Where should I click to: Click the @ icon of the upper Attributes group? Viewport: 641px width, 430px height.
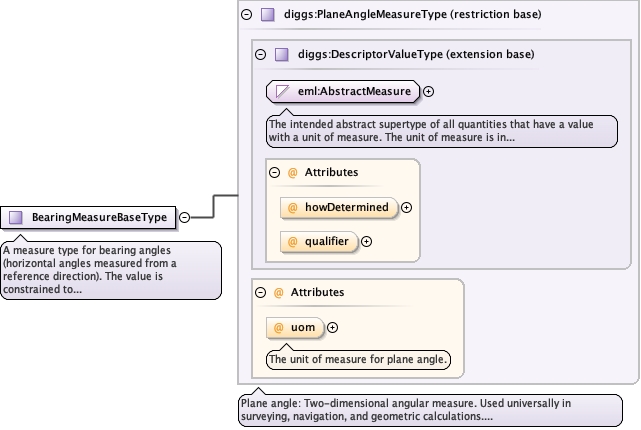pos(293,172)
